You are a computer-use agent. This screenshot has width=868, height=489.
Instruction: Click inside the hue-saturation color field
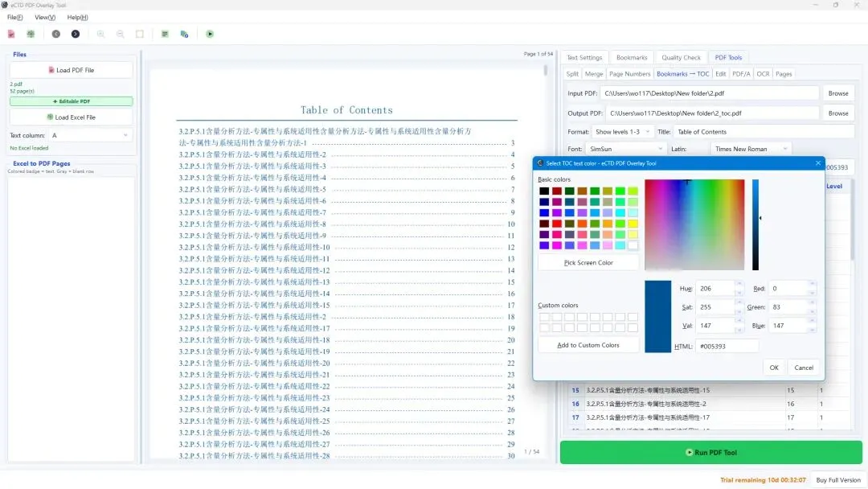(x=694, y=225)
